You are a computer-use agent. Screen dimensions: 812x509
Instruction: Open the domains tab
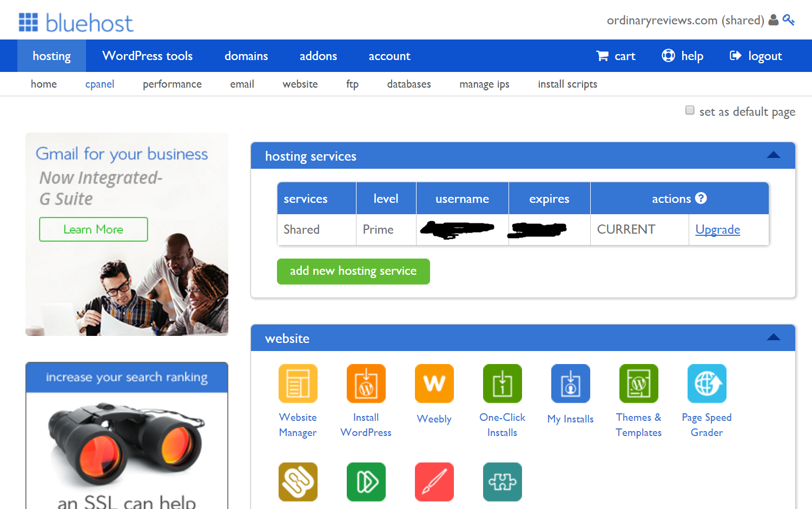[246, 56]
